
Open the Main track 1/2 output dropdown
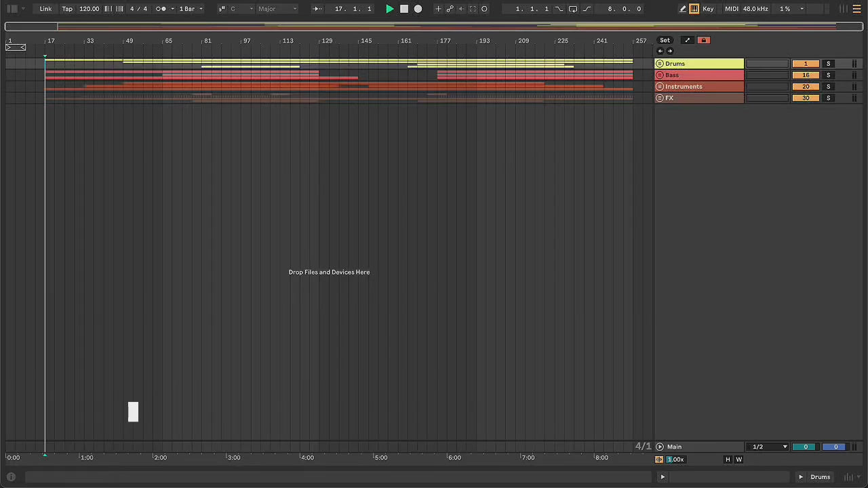pyautogui.click(x=769, y=447)
